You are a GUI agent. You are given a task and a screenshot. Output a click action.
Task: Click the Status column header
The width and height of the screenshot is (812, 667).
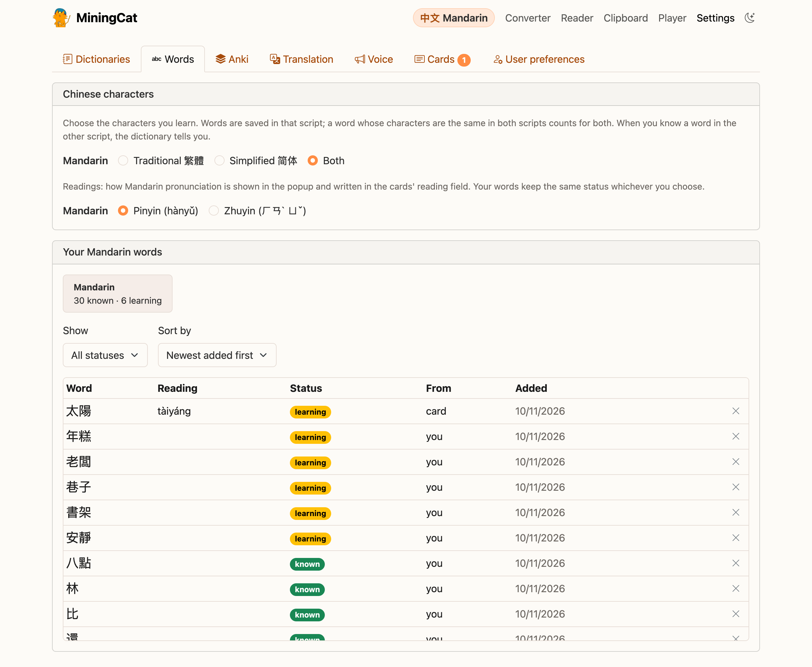point(306,388)
